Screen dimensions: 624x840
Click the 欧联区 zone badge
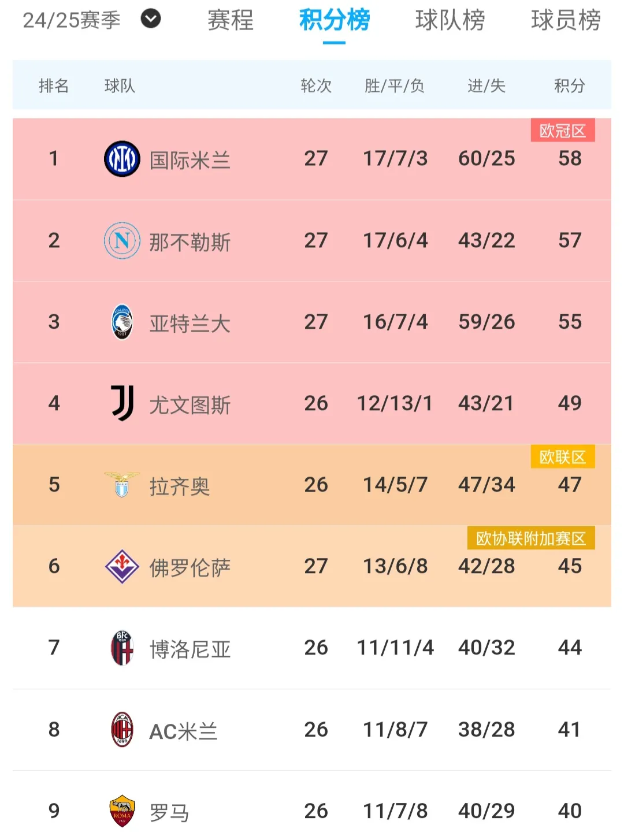coord(562,458)
